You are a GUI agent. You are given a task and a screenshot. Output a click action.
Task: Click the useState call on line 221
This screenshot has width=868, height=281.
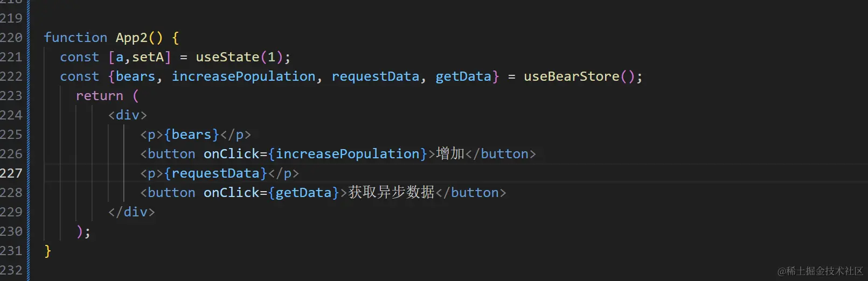click(227, 57)
